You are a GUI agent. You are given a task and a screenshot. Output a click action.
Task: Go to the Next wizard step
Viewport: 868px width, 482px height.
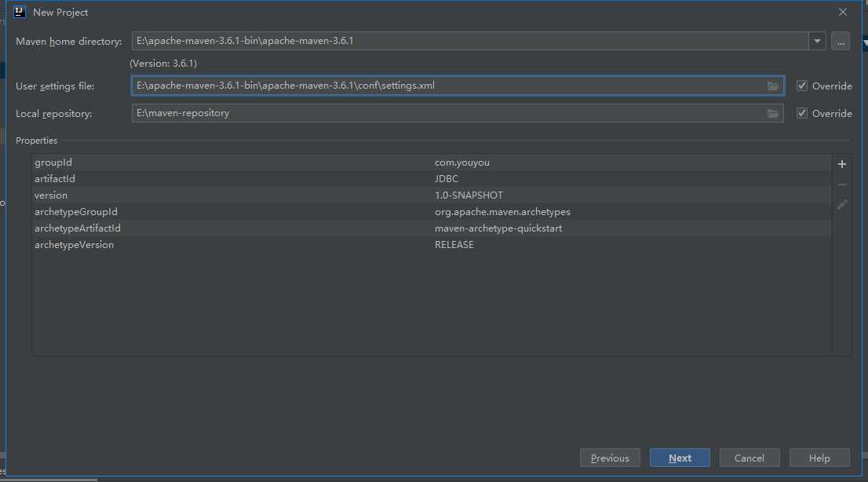coord(680,458)
